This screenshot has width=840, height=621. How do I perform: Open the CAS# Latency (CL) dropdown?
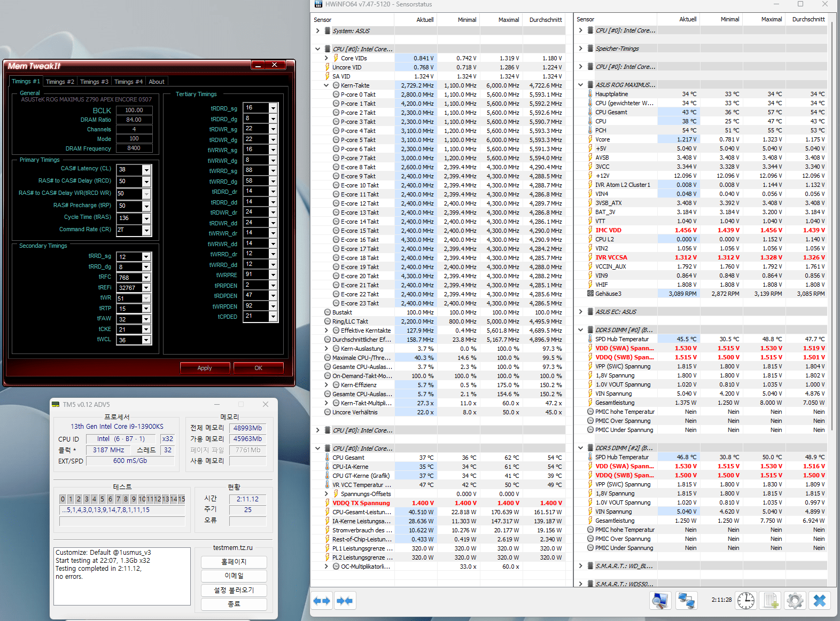[146, 170]
